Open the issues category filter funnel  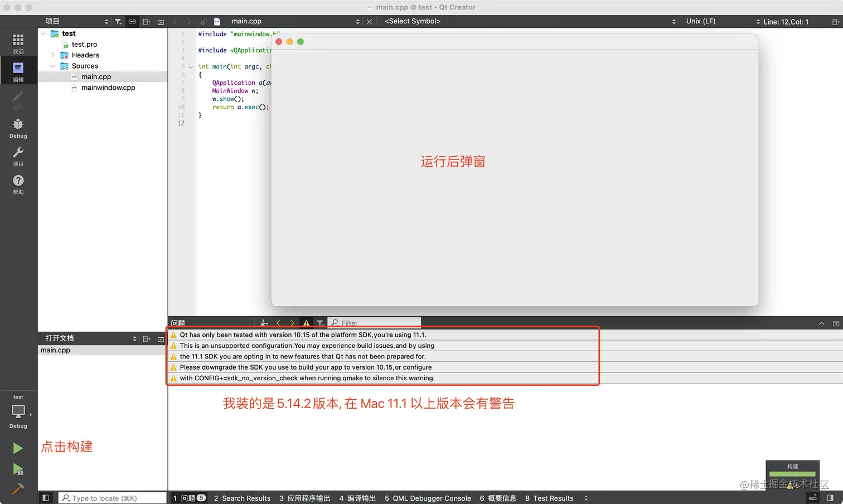pyautogui.click(x=320, y=323)
